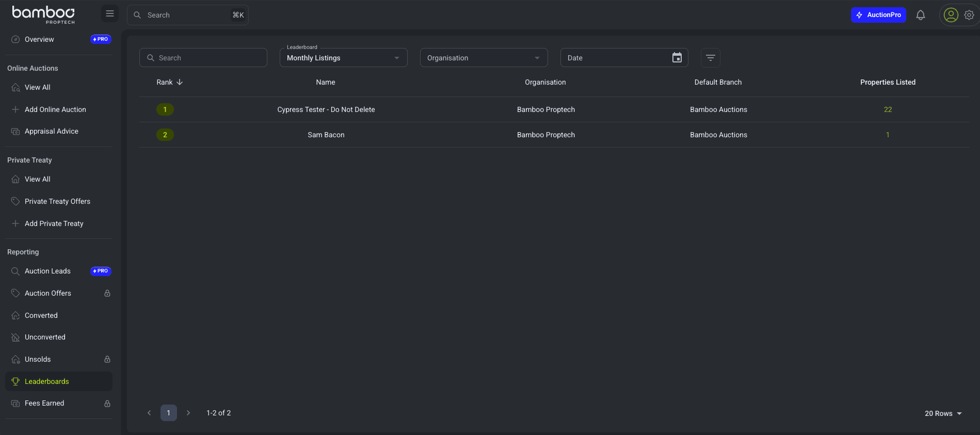Open Leaderboards in sidebar
The height and width of the screenshot is (435, 980).
(x=59, y=381)
